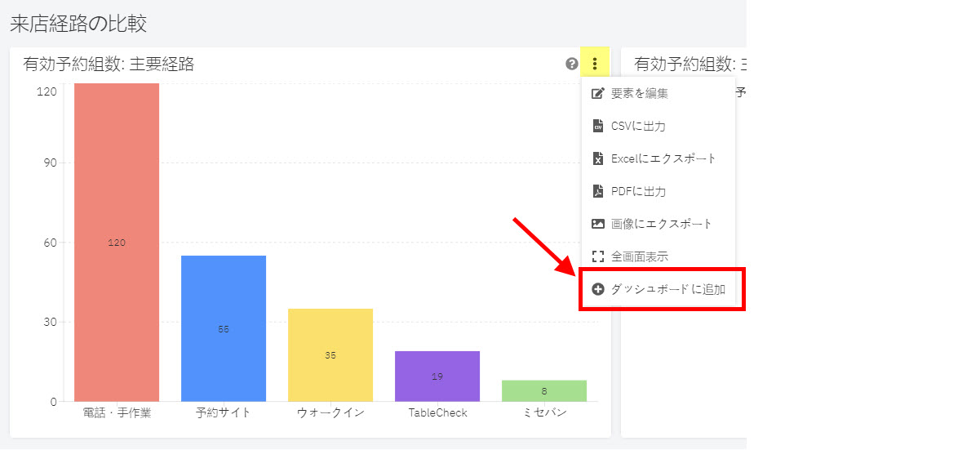Click the ミセバン axis label
The width and height of the screenshot is (980, 450).
pyautogui.click(x=544, y=413)
